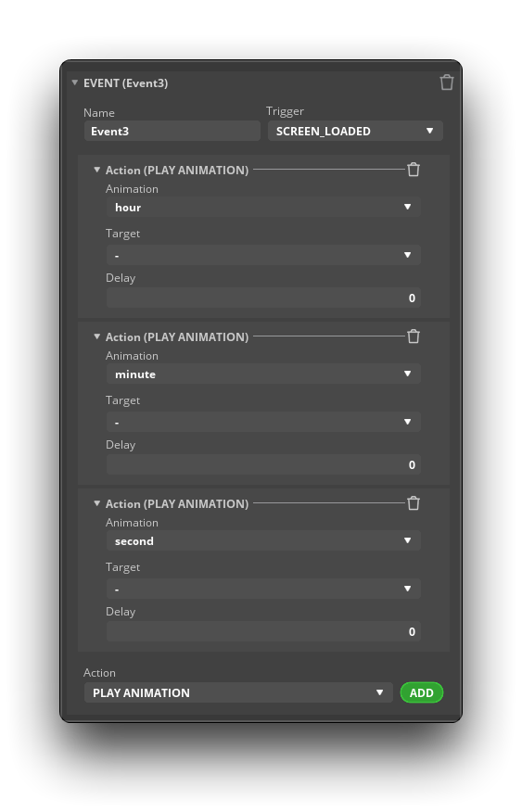Click the Delay field for hour animation
The height and width of the screenshot is (812, 522).
(x=263, y=298)
